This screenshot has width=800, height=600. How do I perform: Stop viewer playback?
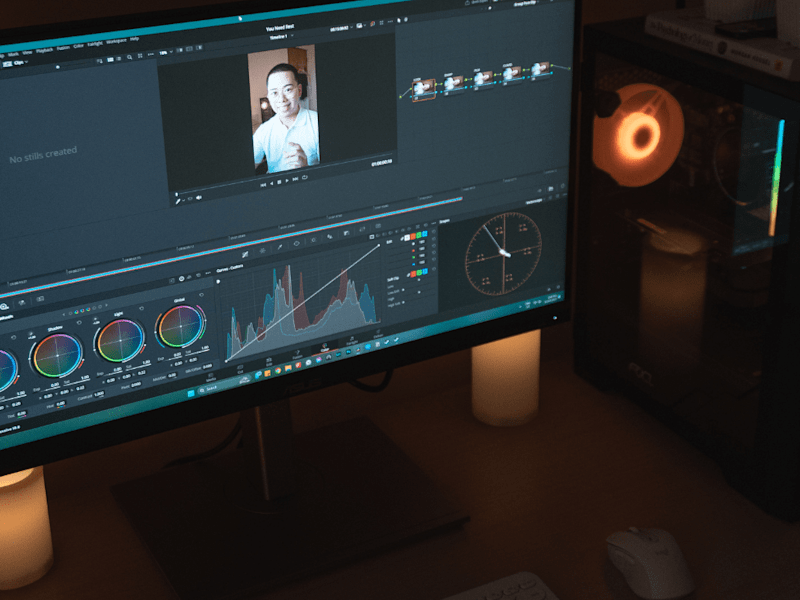click(279, 182)
